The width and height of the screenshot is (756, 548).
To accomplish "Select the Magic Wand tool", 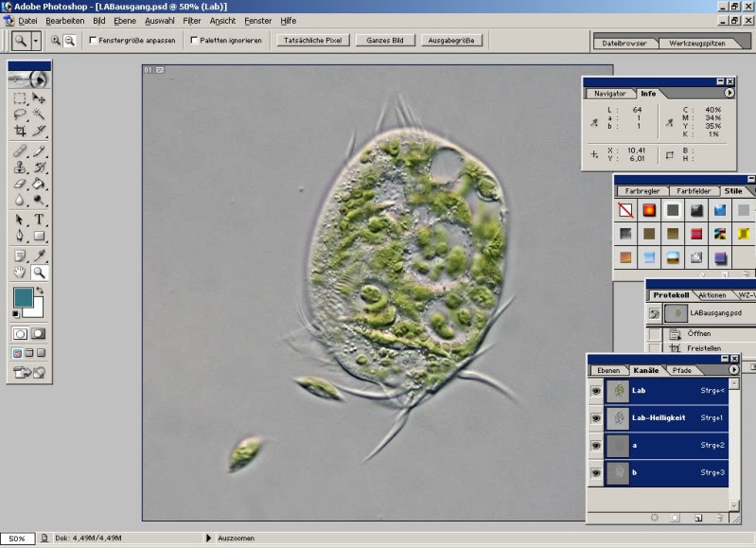I will click(x=39, y=115).
